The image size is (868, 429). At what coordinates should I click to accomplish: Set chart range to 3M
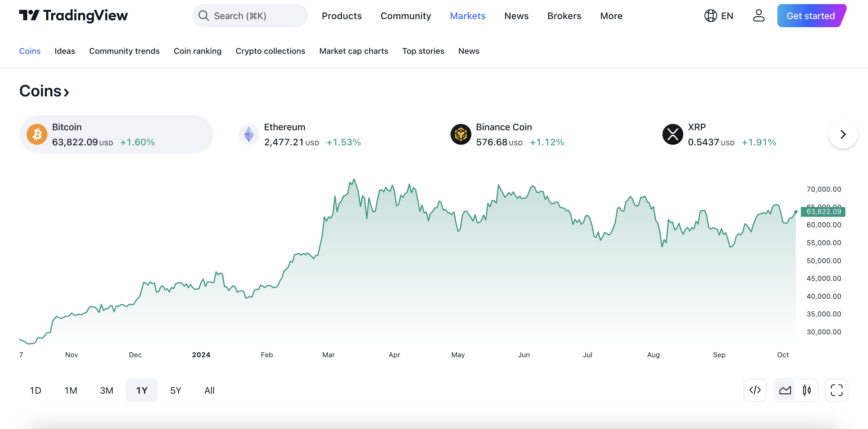coord(107,390)
